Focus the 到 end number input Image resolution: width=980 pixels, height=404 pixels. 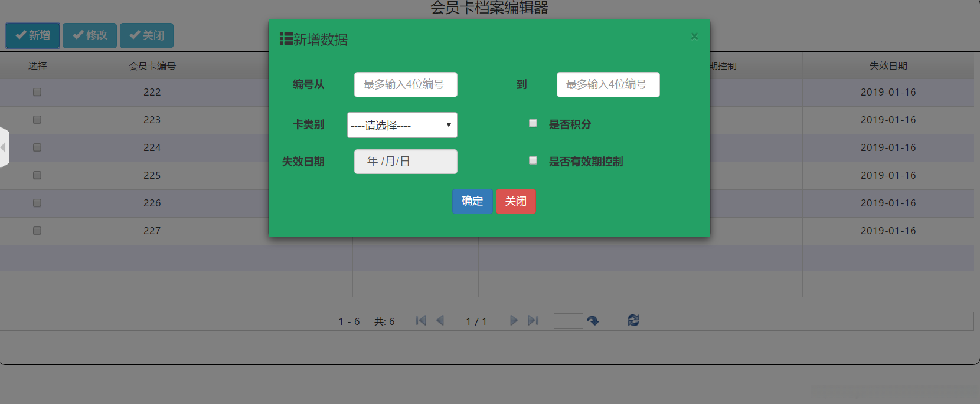(608, 84)
